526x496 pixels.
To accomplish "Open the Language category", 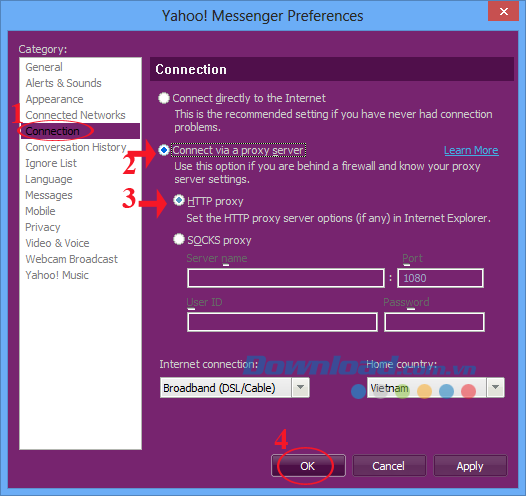I will 49,179.
